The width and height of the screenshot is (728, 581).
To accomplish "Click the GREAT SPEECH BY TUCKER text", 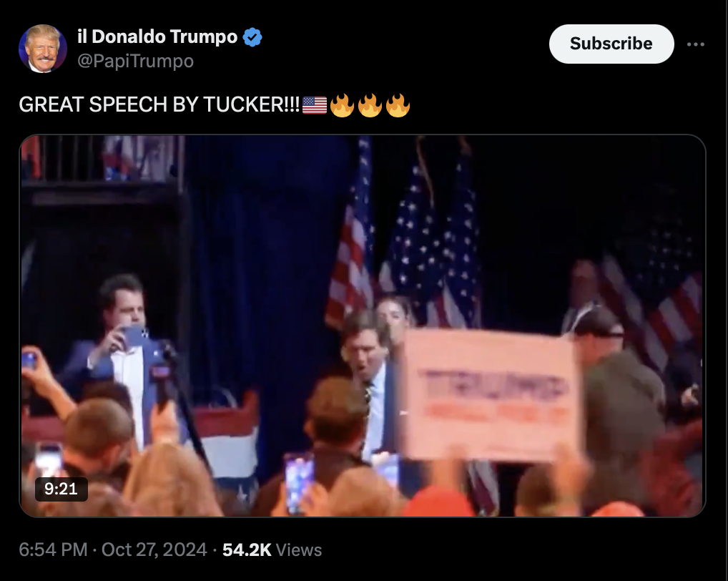I will (x=159, y=104).
